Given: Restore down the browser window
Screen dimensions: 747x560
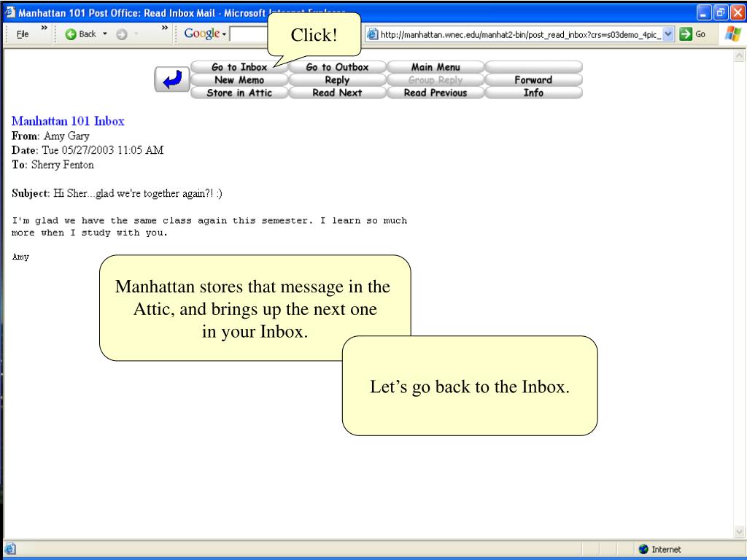Looking at the screenshot, I should pyautogui.click(x=720, y=13).
